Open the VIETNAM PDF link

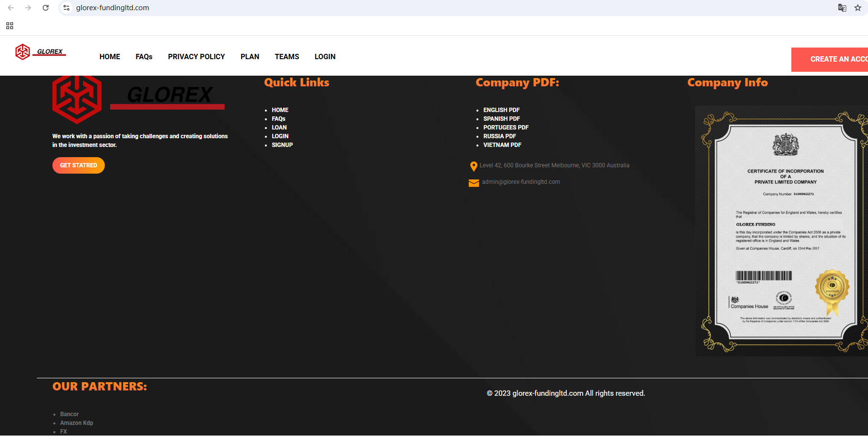[x=502, y=145]
